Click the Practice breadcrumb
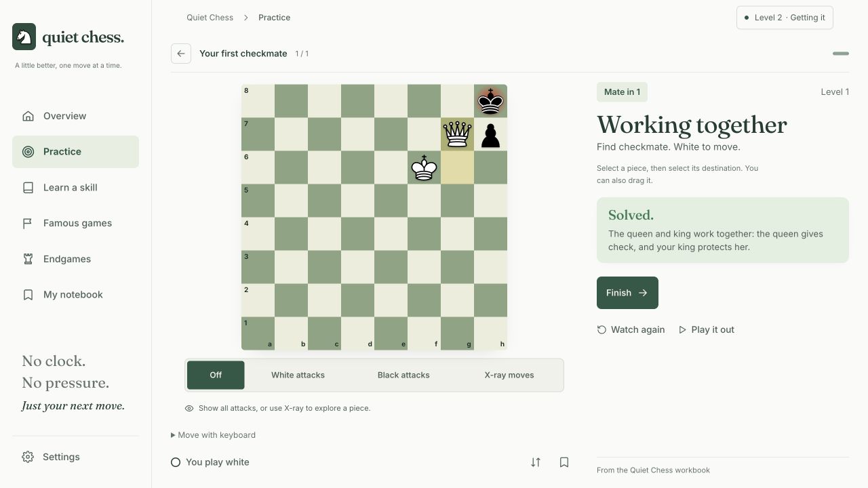Image resolution: width=868 pixels, height=488 pixels. point(274,18)
